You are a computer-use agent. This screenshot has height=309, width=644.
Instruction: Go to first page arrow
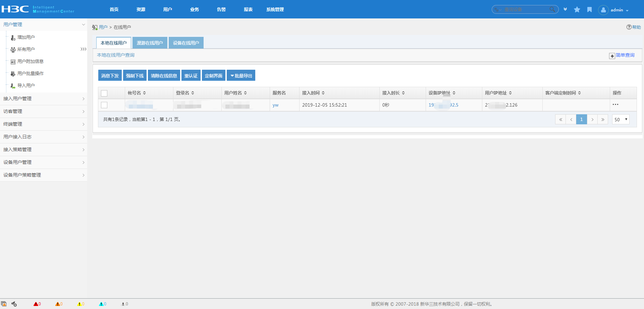(560, 119)
